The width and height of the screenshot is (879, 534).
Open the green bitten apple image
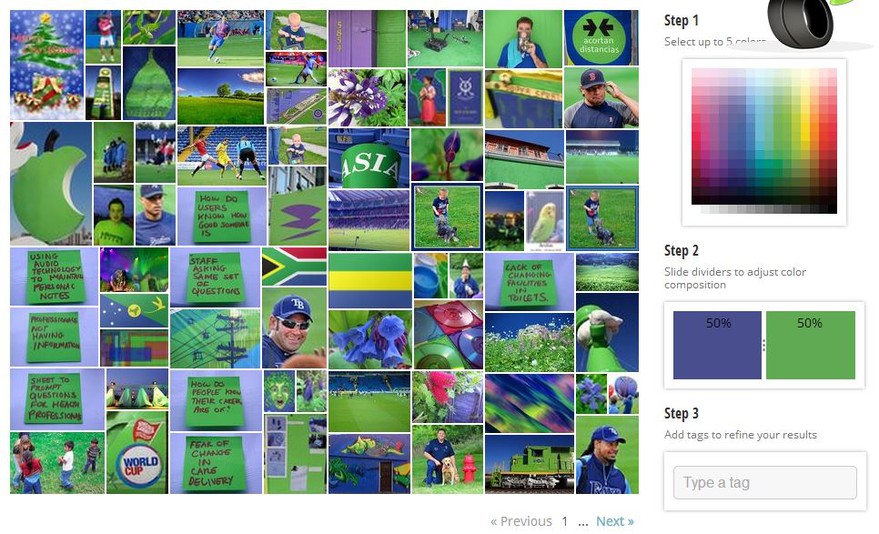click(50, 183)
